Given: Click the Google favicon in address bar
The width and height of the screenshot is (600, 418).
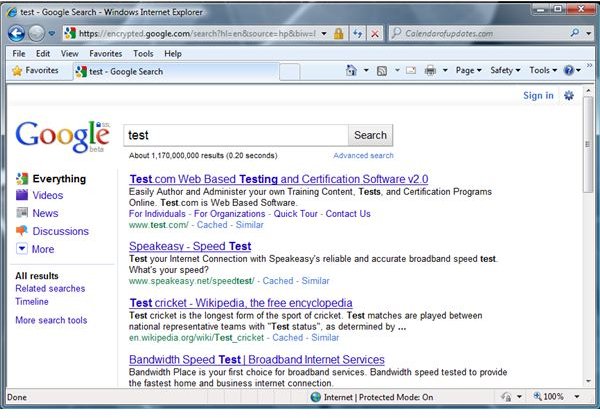Looking at the screenshot, I should tap(70, 33).
